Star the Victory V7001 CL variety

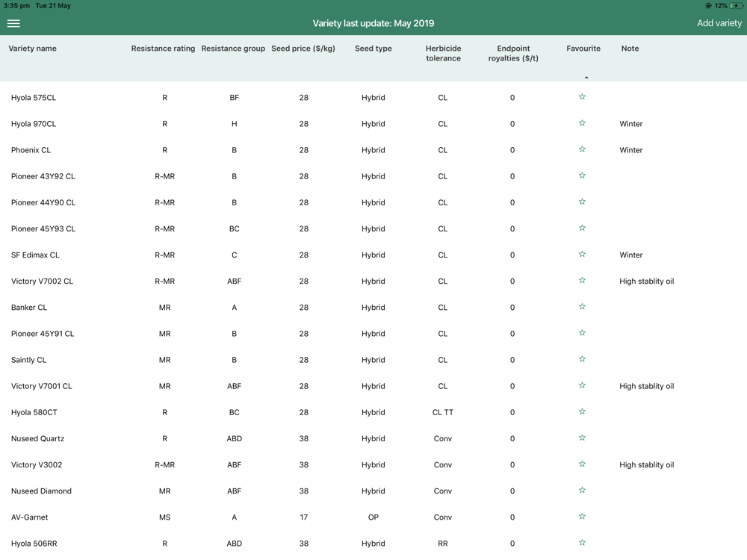click(x=582, y=385)
